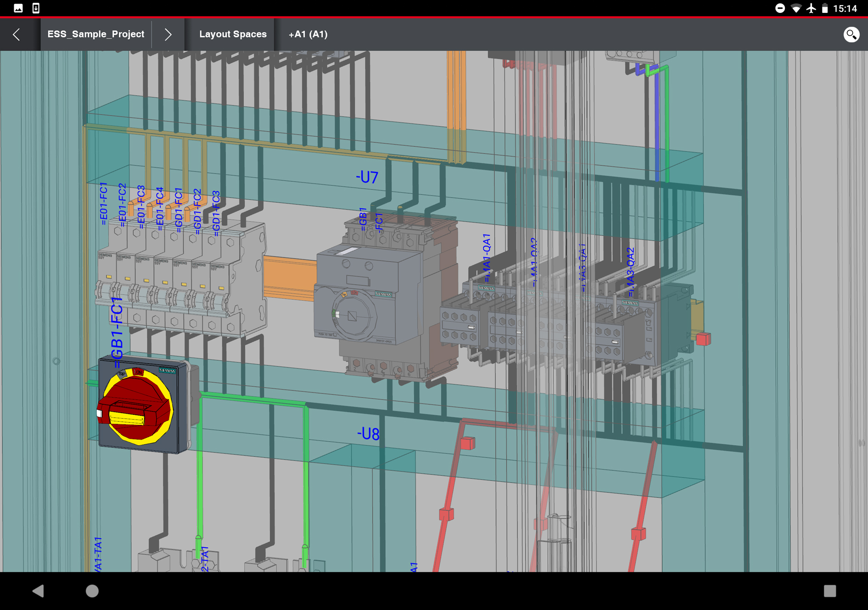The height and width of the screenshot is (610, 868).
Task: Tap the airplane mode status icon
Action: [811, 8]
